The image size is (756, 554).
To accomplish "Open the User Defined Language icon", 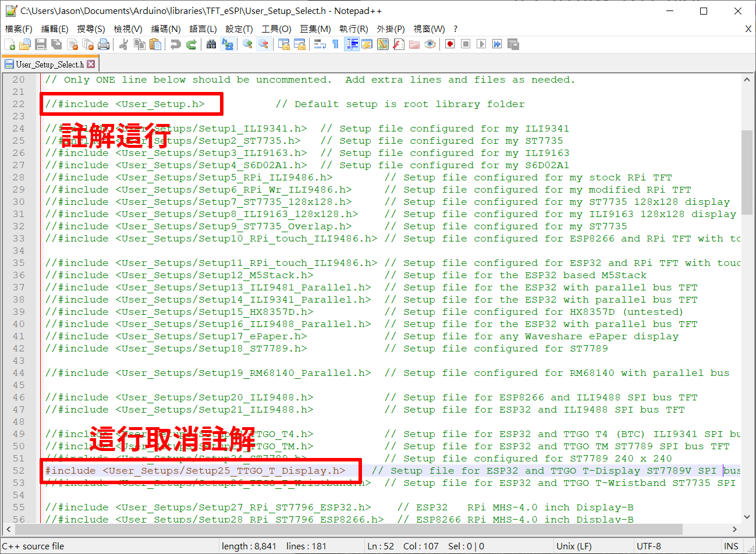I will tap(367, 44).
